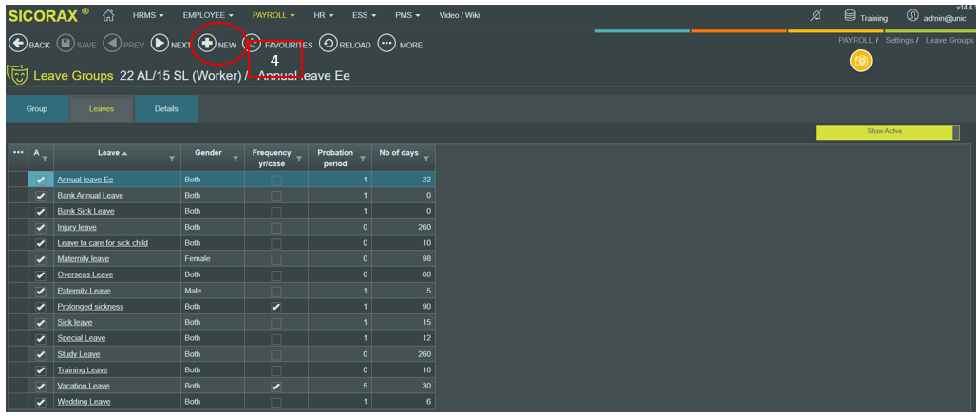980x416 pixels.
Task: Uncheck active box for Annual leave Ee
Action: coord(41,180)
